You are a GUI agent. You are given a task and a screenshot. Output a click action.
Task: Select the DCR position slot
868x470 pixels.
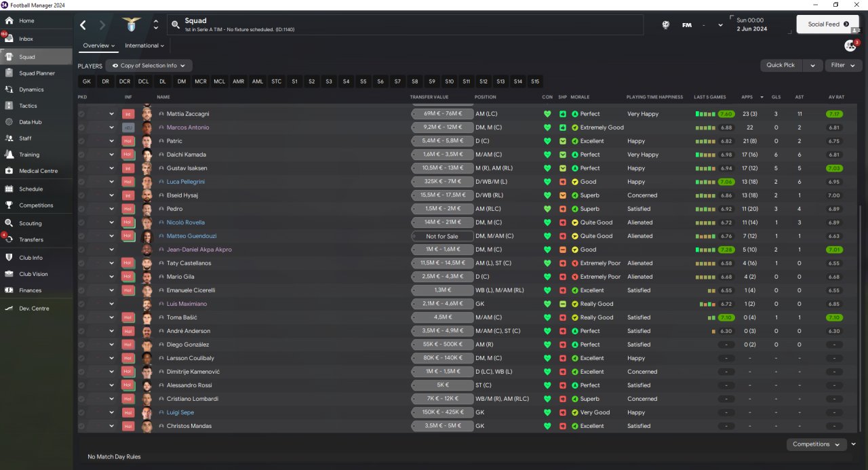(124, 81)
